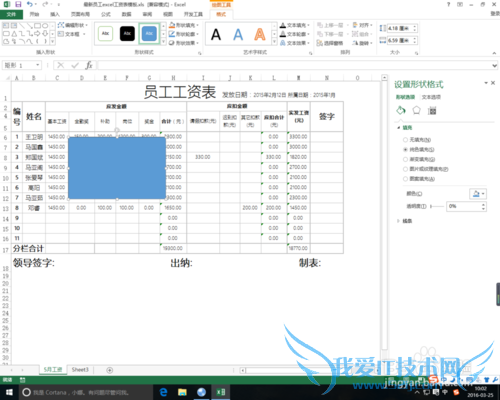Image resolution: width=500 pixels, height=400 pixels.
Task: Choose the white outlined Abc shape style
Action: 105,33
